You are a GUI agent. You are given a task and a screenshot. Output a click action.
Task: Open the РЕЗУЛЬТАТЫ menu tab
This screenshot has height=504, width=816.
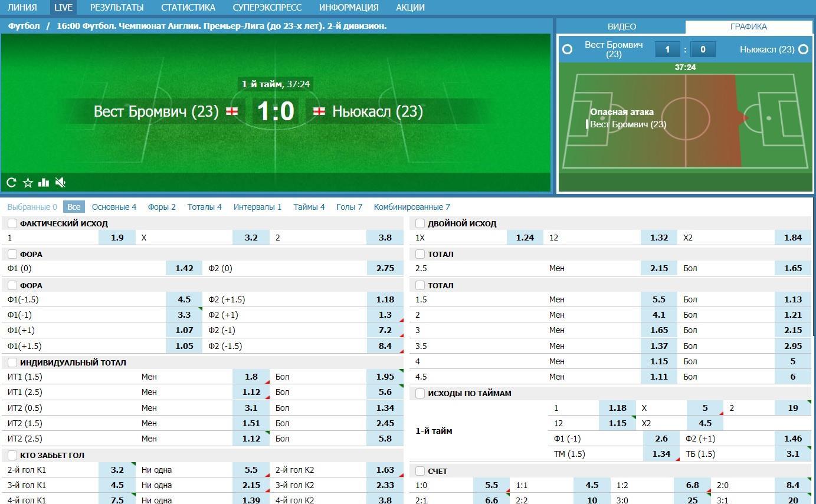[x=117, y=8]
